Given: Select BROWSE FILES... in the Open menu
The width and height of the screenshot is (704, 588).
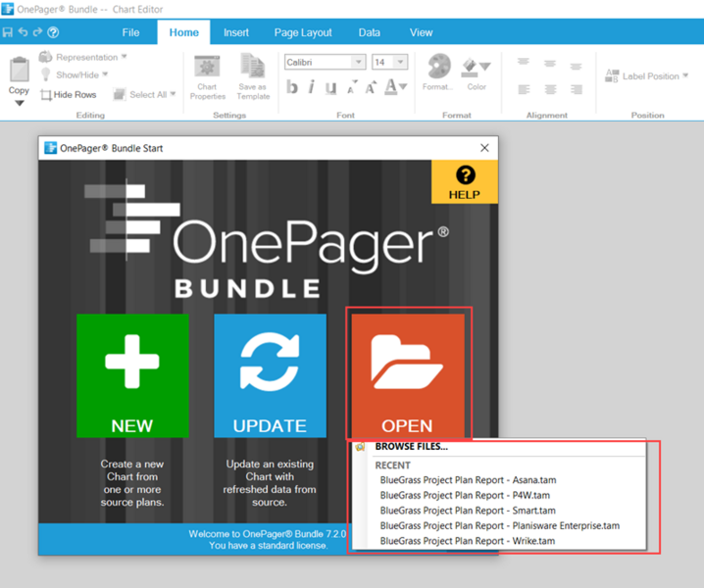Looking at the screenshot, I should tap(411, 447).
